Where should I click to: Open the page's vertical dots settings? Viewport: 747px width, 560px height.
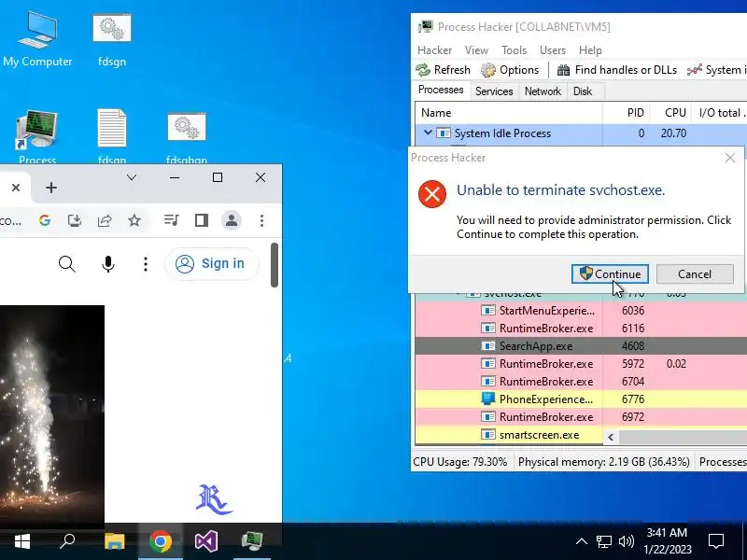(146, 264)
